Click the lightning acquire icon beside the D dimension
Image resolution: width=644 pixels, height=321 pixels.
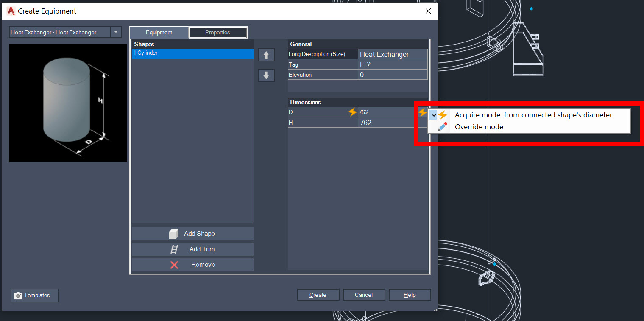352,112
